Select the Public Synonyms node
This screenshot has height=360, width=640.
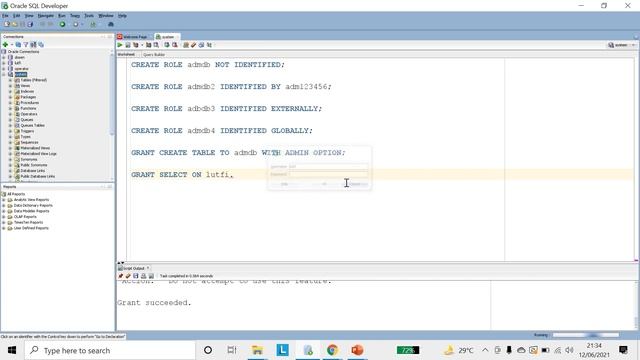(33, 165)
